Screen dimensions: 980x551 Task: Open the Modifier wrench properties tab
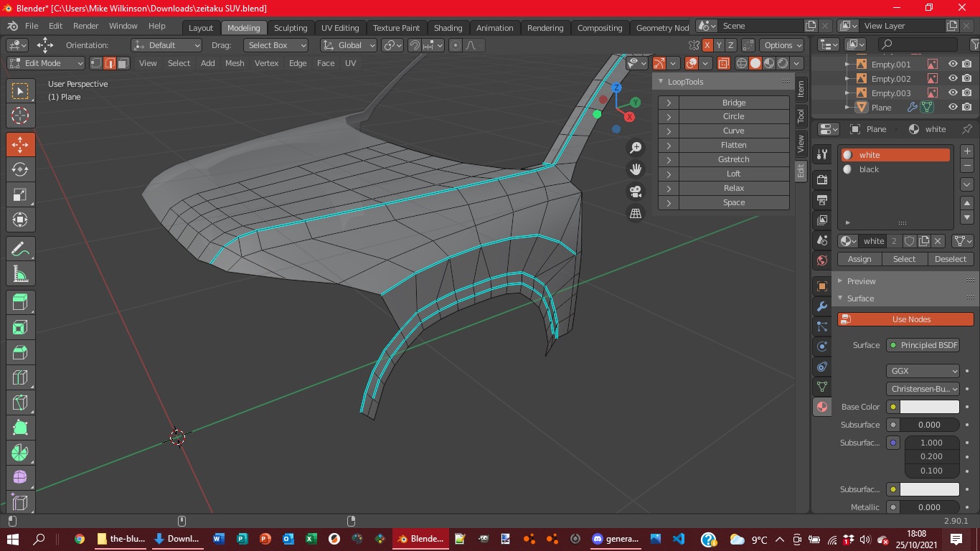[822, 306]
